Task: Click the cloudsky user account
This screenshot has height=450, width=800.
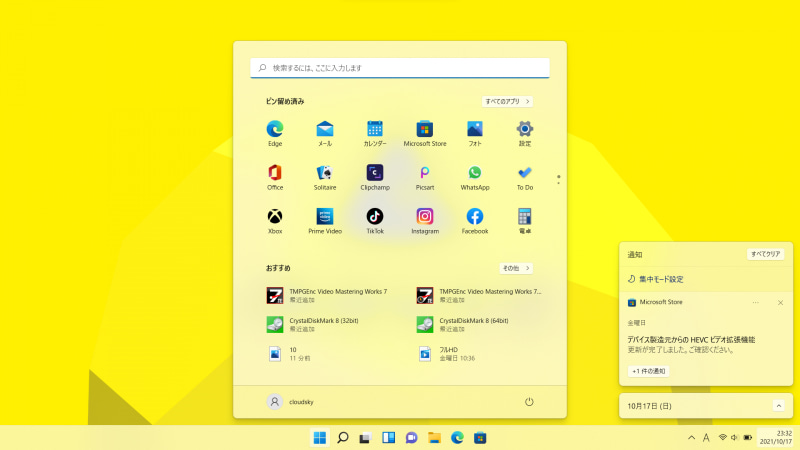Action: coord(290,402)
